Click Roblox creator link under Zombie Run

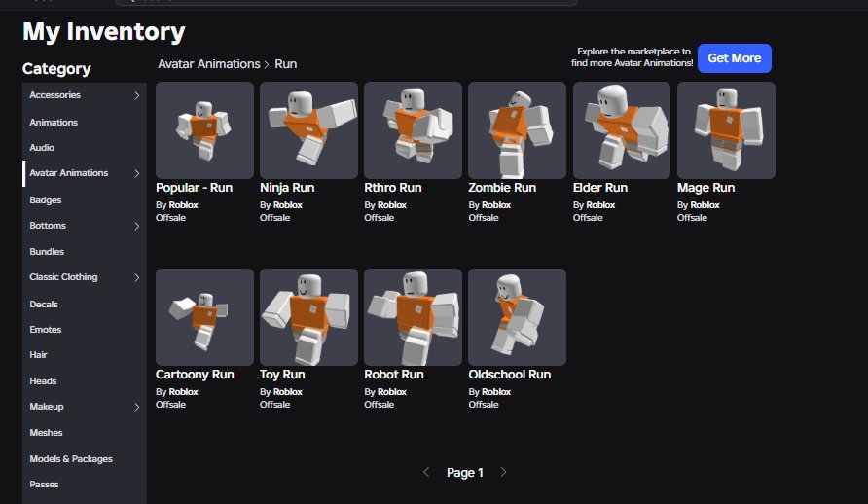496,204
